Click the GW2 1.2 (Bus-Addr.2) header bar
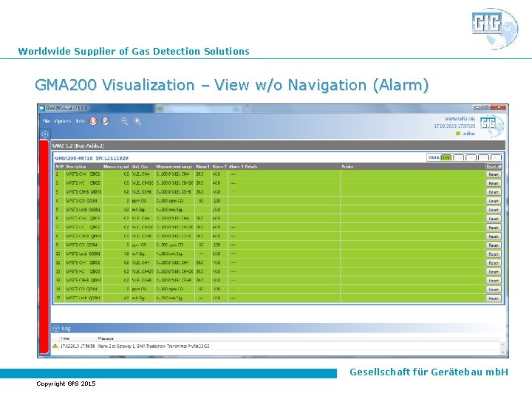This screenshot has width=532, height=399. tap(278, 146)
